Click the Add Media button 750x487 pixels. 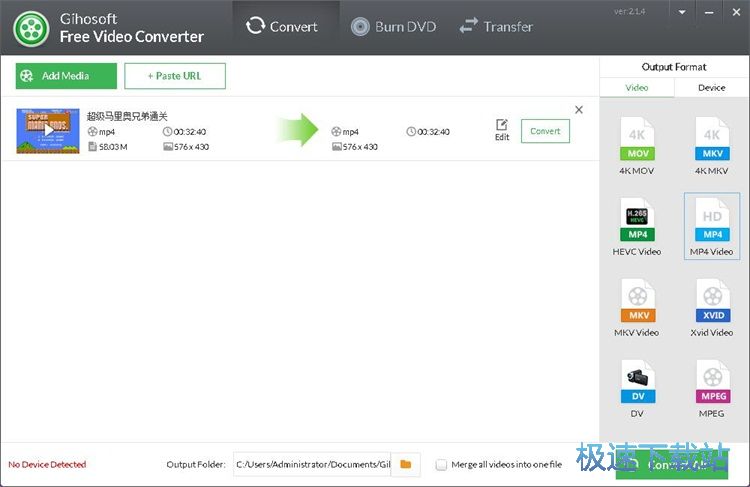[x=66, y=76]
